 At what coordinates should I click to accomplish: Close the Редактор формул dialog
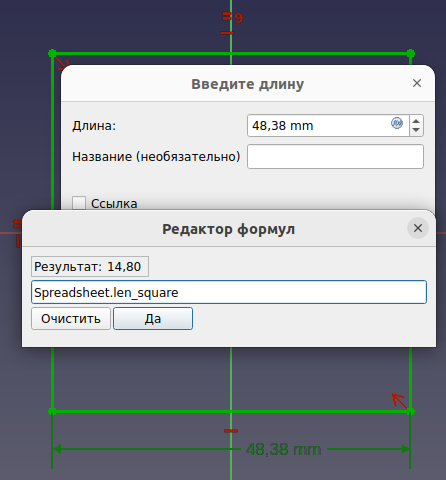click(418, 228)
